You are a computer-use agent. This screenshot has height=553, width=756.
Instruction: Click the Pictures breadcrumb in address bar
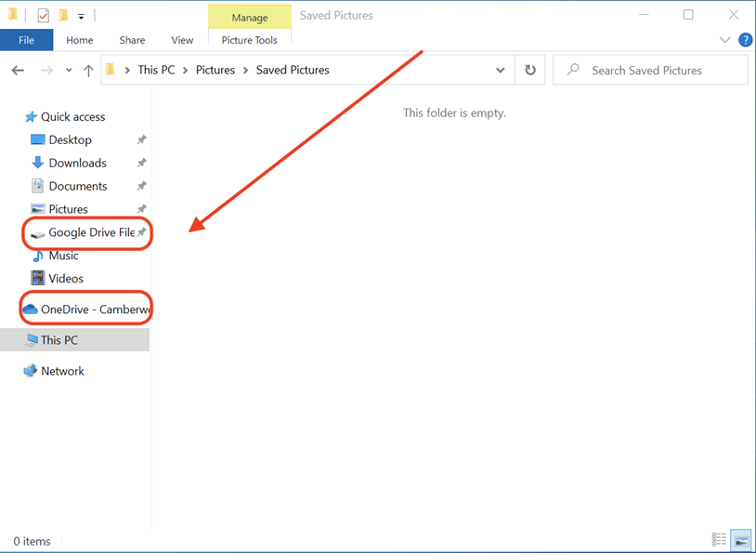pyautogui.click(x=215, y=71)
